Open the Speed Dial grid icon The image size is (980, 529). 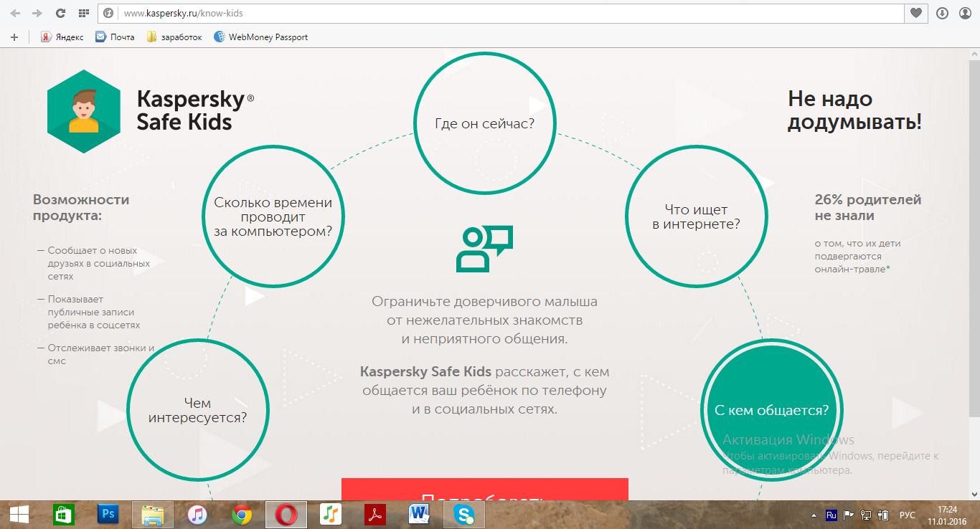tap(84, 13)
